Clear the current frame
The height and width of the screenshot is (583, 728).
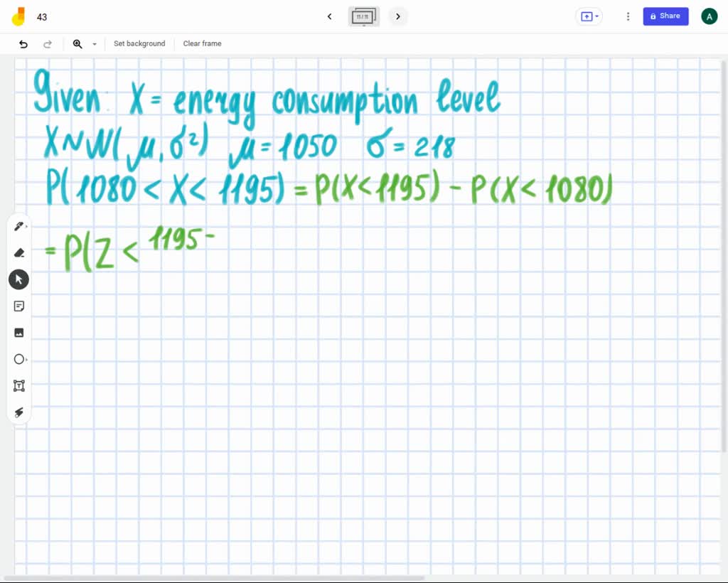[202, 43]
